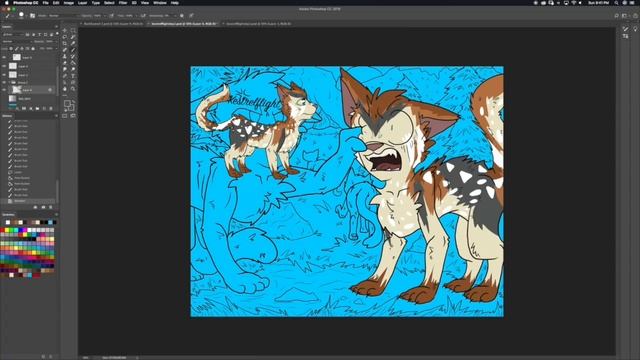
Task: Open the Window menu
Action: 160,2
